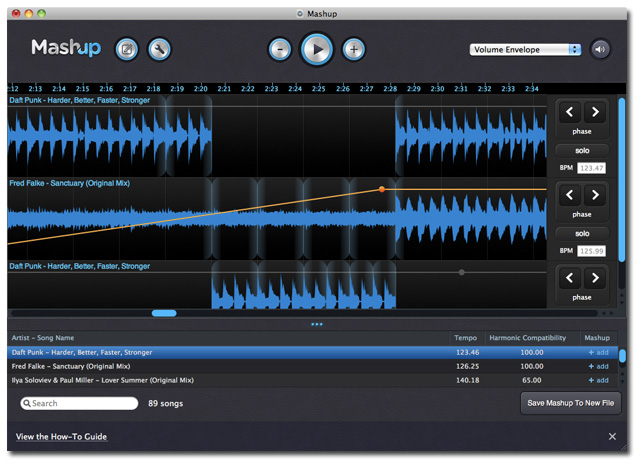Add Fred Falke Sanctuary to mashup
Viewport: 634px width, 466px height.
point(598,366)
